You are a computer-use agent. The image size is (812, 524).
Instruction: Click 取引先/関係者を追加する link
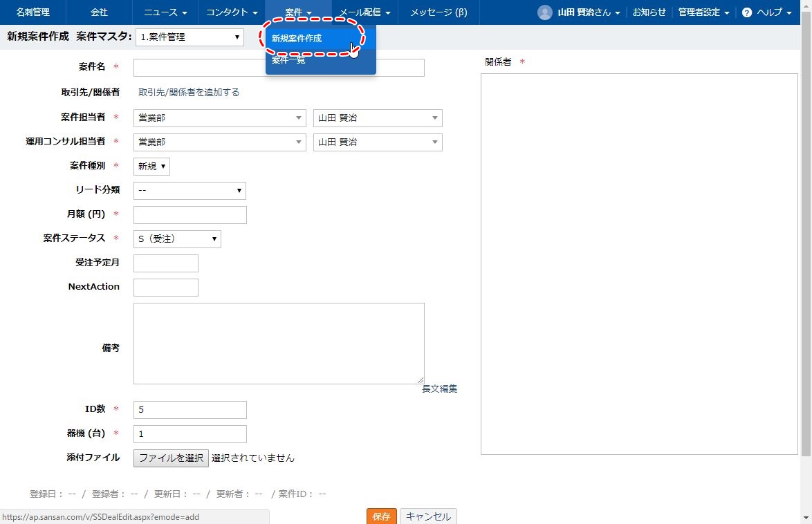tap(189, 92)
